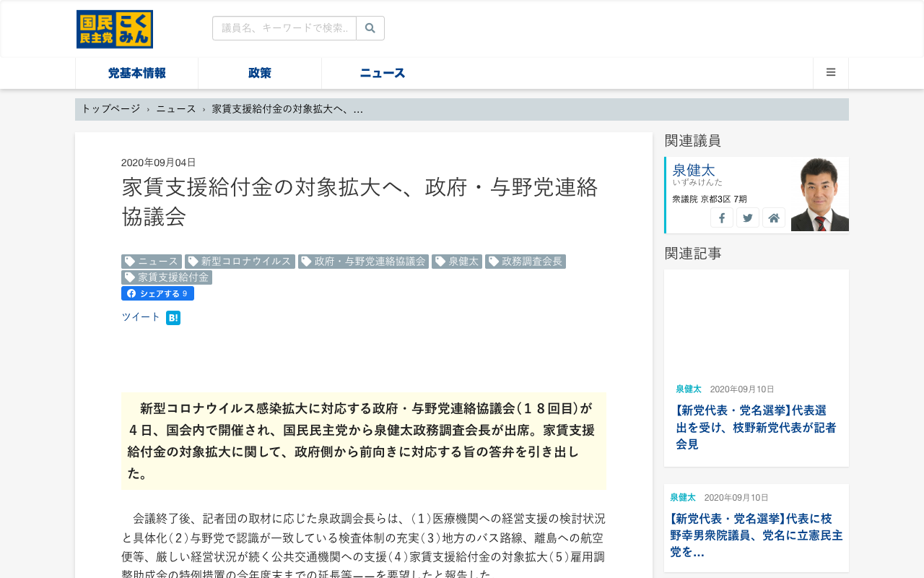Open the 党基本情報 menu
This screenshot has height=578, width=924.
pyautogui.click(x=137, y=73)
